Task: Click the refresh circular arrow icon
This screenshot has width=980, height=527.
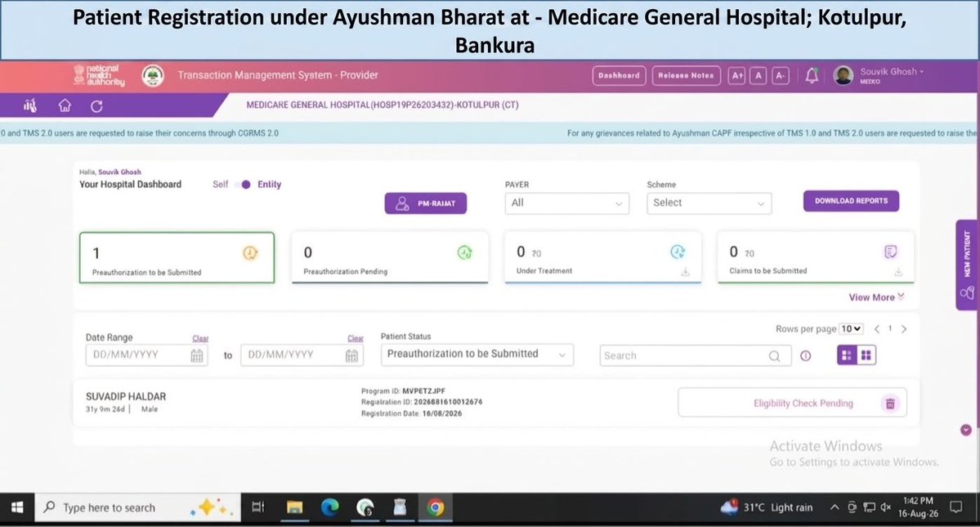Action: pos(96,106)
